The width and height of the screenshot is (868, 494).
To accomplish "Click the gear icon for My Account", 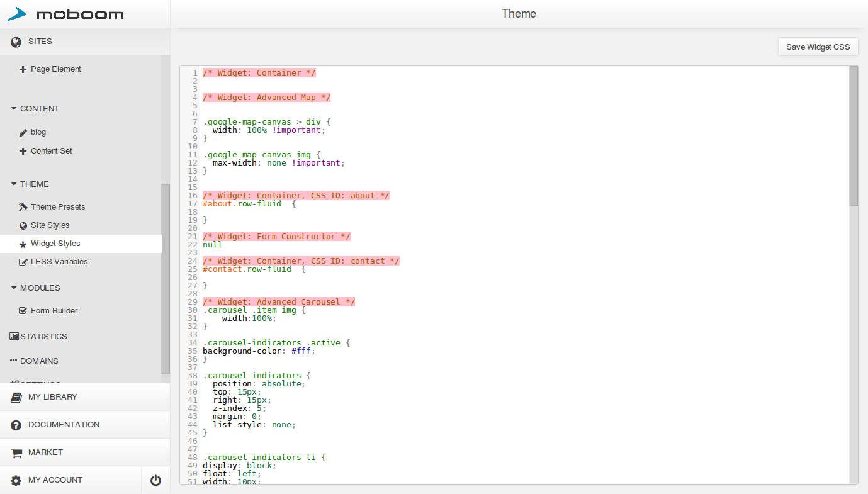I will click(x=16, y=481).
